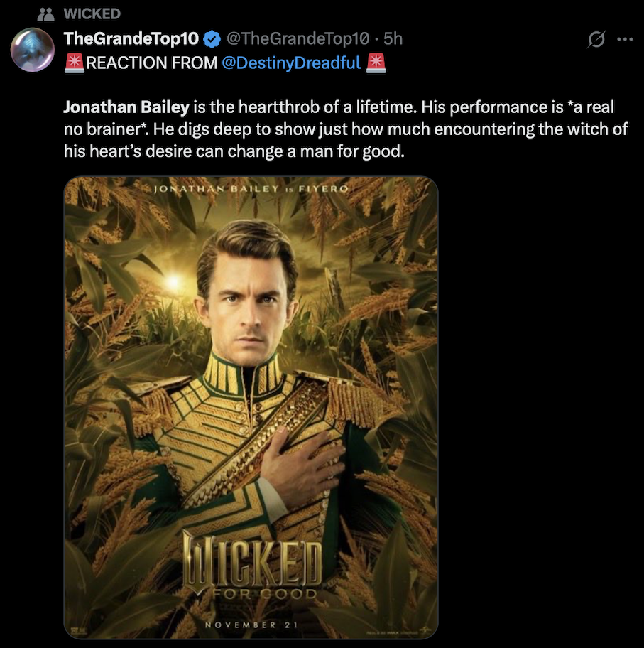Screen dimensions: 644x648
Task: Open the three-dot more options menu
Action: [x=624, y=40]
